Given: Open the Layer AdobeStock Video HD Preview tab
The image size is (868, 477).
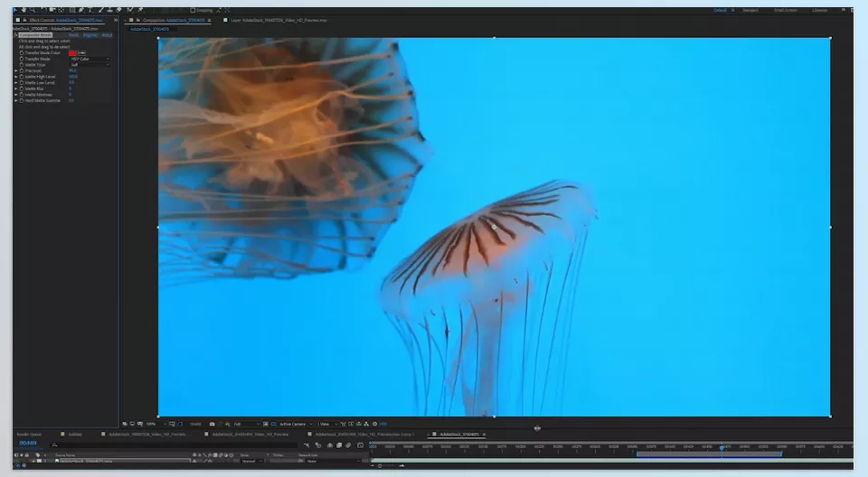Looking at the screenshot, I should [278, 20].
